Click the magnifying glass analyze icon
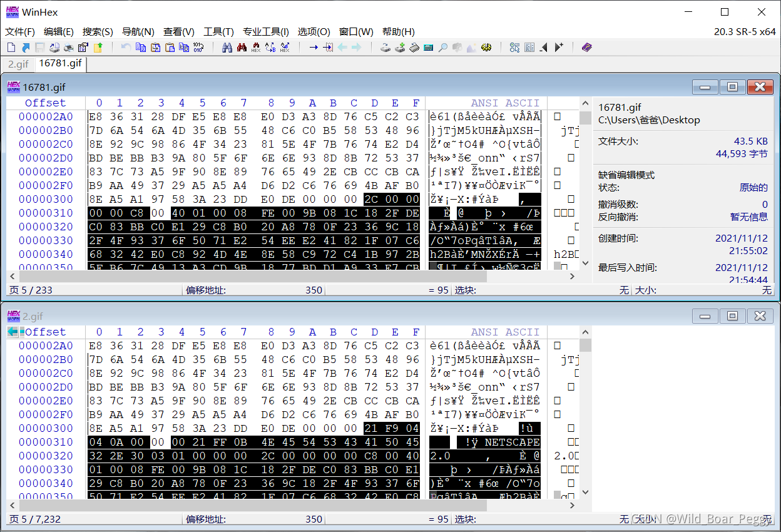This screenshot has width=781, height=532. click(x=442, y=47)
